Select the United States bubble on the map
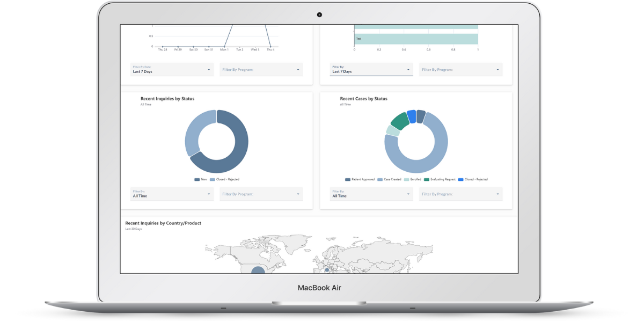The height and width of the screenshot is (322, 644). (257, 269)
